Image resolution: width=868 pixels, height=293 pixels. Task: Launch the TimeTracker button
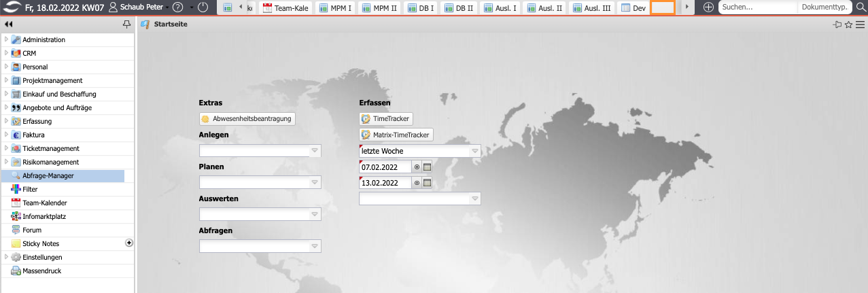[386, 118]
